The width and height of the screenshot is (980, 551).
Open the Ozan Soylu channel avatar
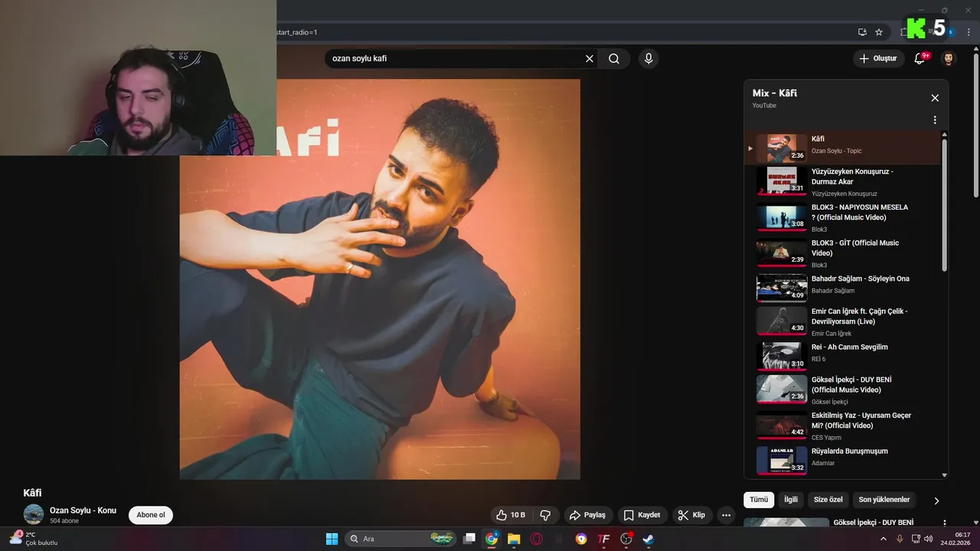pos(34,514)
